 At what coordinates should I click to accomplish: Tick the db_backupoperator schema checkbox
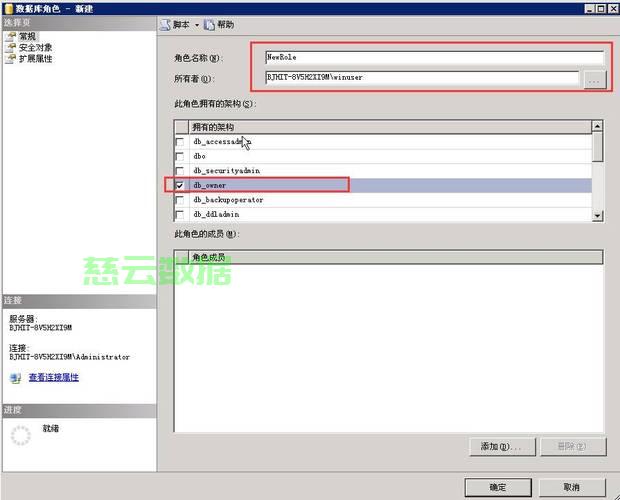(x=180, y=200)
